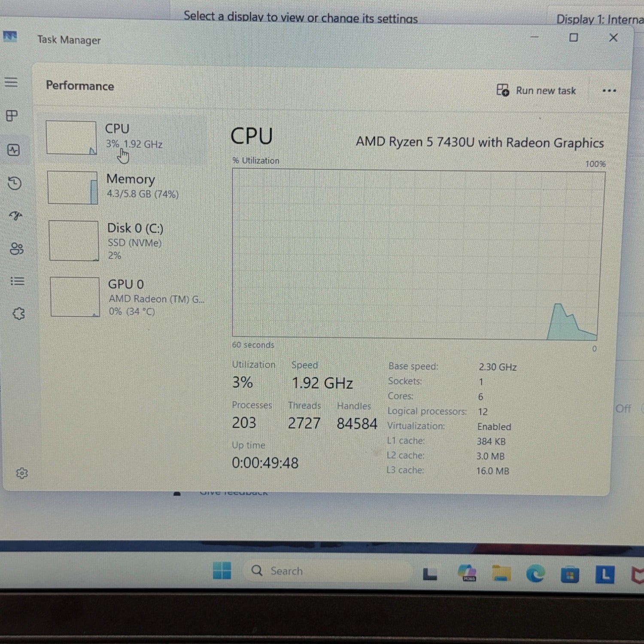Open the Processes page icon
Screen dimensions: 644x644
(12, 115)
